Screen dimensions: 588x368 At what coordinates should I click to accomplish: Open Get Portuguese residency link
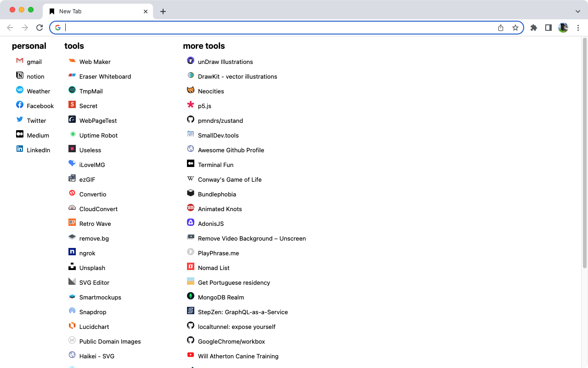point(234,282)
